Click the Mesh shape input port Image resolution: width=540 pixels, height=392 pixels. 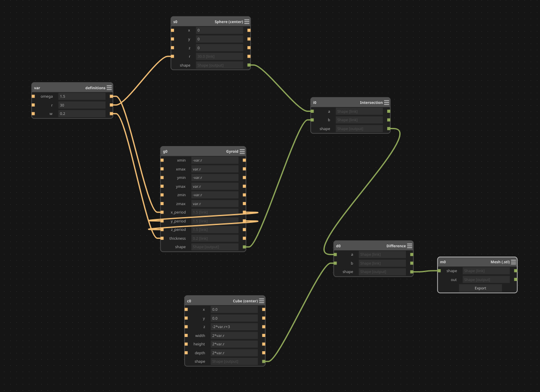coord(440,271)
